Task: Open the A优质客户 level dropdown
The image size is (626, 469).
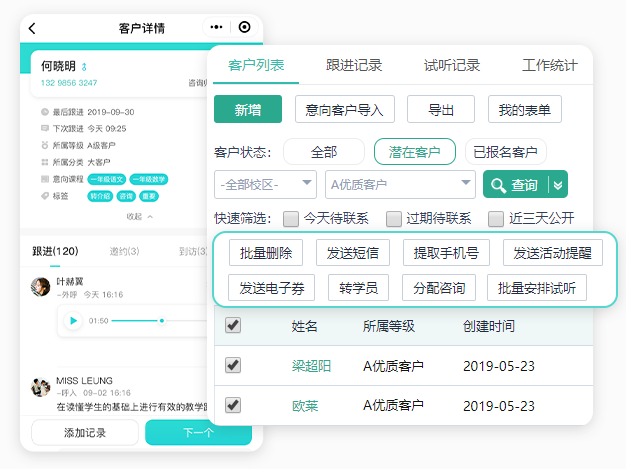Action: point(400,184)
